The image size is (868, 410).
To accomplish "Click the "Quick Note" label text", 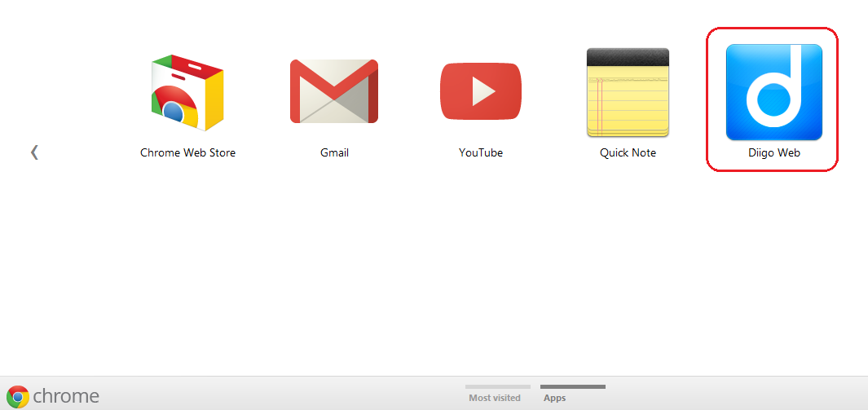I will pos(628,152).
